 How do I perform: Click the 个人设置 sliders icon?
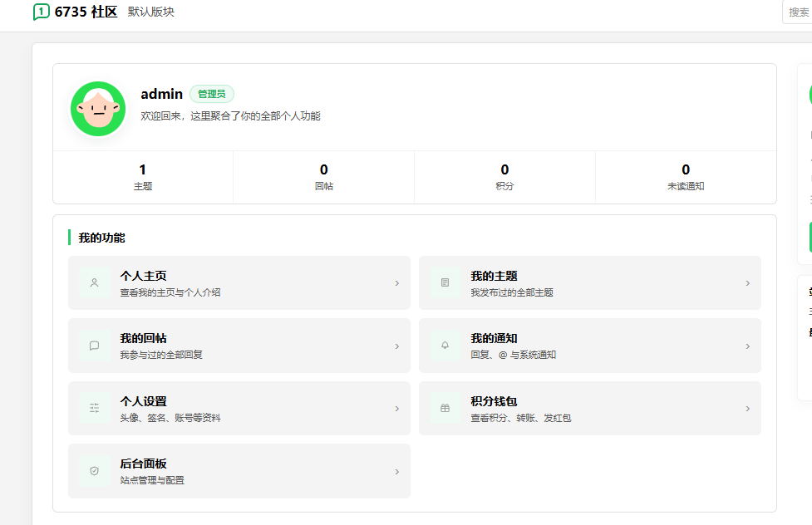(94, 408)
